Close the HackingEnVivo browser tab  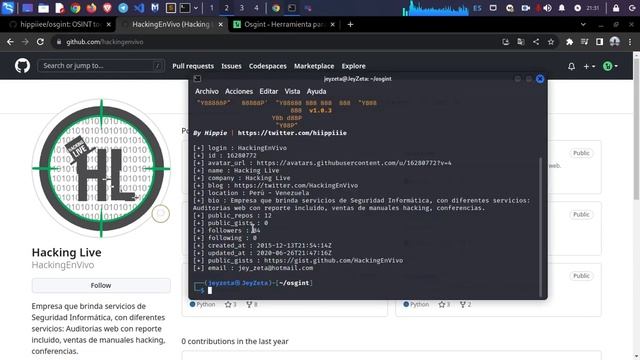[x=220, y=24]
